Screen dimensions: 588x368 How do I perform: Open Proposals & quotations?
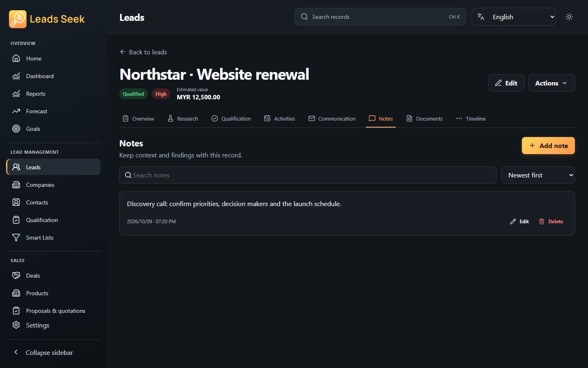pyautogui.click(x=53, y=311)
